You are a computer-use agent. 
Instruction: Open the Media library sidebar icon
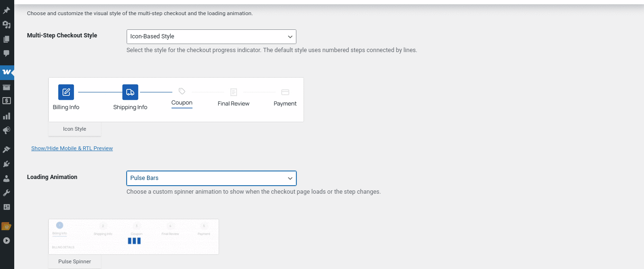[x=7, y=25]
